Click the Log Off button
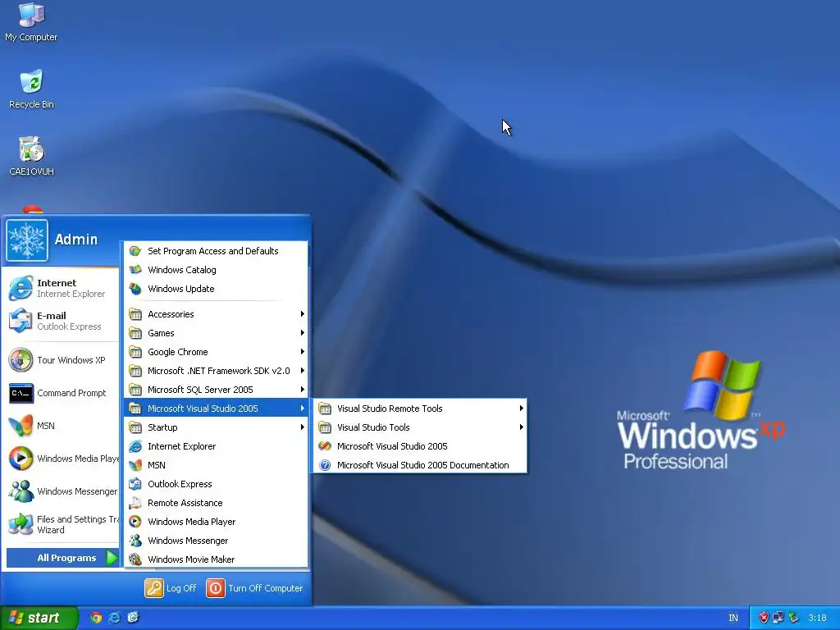 point(171,588)
